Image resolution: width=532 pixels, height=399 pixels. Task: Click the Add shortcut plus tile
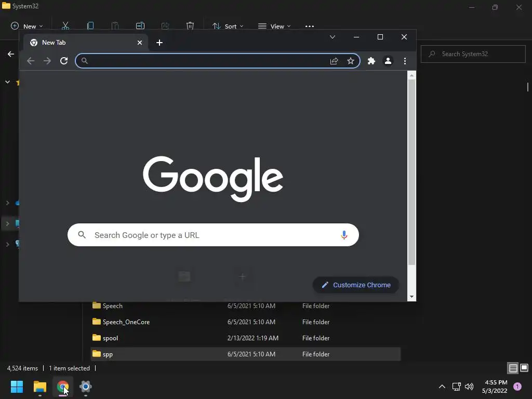click(242, 277)
